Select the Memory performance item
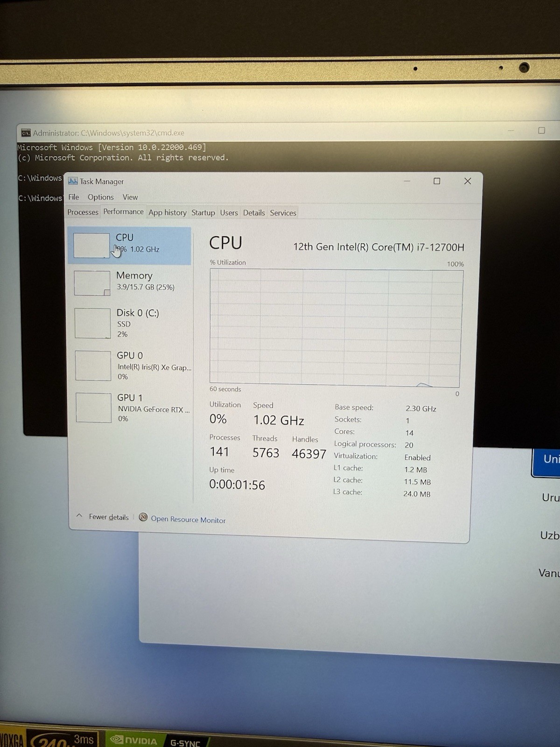Screen dimensions: 560x747 (130, 283)
